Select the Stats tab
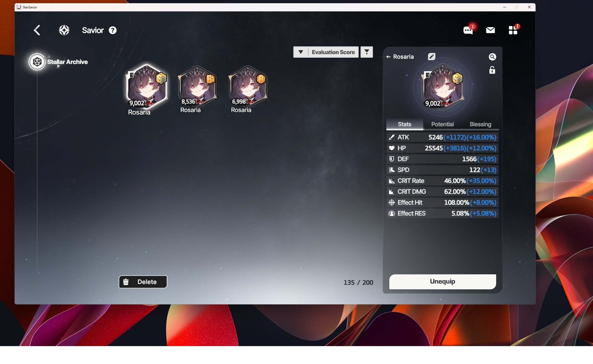 click(404, 124)
